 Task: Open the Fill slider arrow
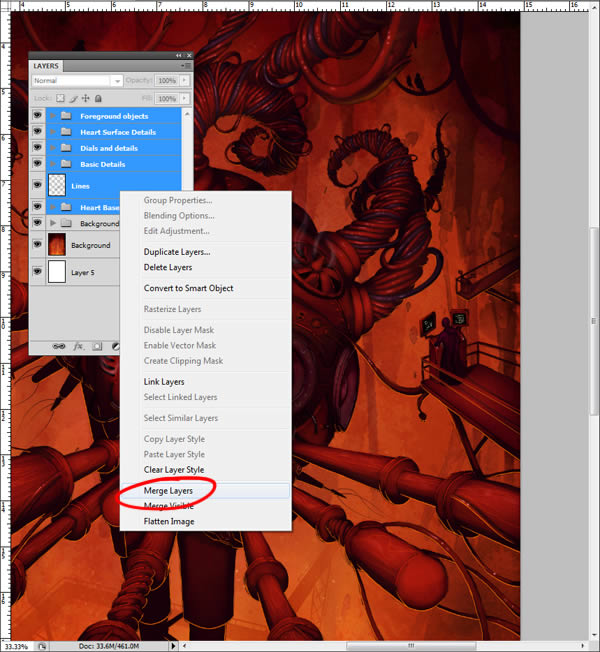[185, 99]
